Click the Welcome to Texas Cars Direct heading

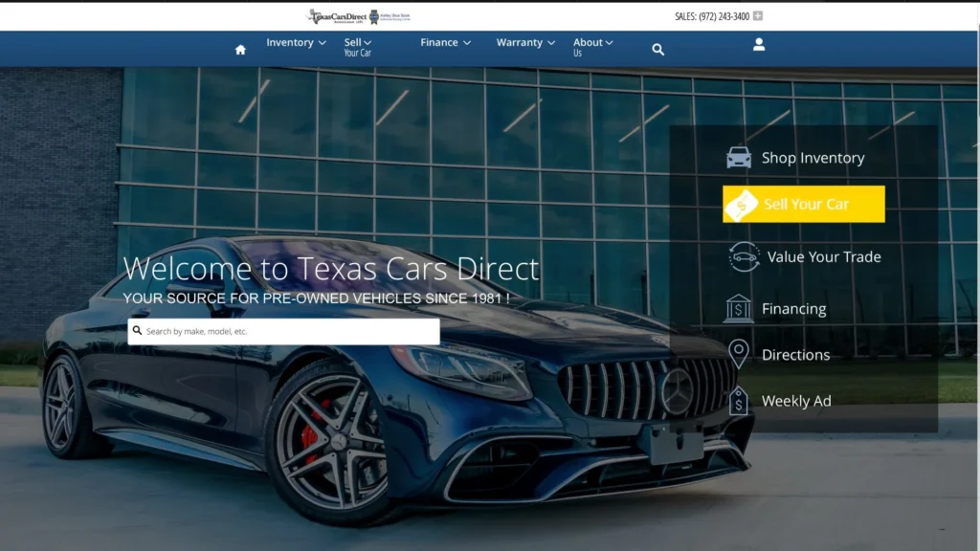point(330,269)
